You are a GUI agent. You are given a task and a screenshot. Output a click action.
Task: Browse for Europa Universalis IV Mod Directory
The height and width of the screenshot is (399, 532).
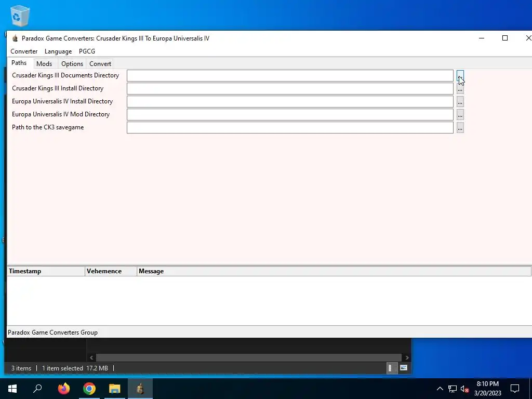pyautogui.click(x=460, y=115)
